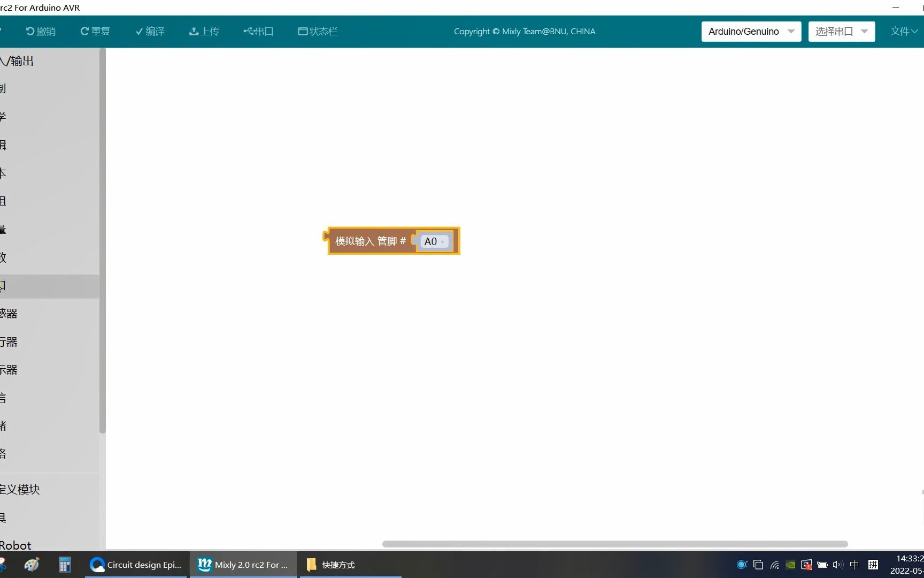Open the Robot category in sidebar
The width and height of the screenshot is (924, 578).
coord(49,545)
